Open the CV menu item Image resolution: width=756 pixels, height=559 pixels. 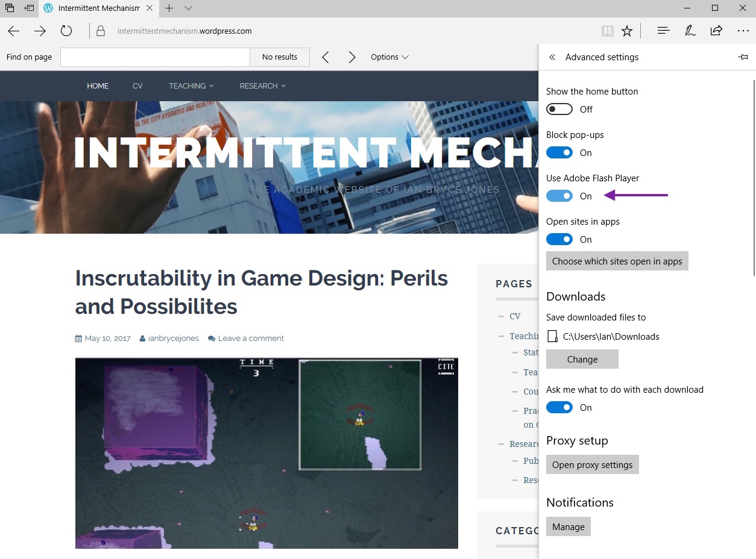137,86
